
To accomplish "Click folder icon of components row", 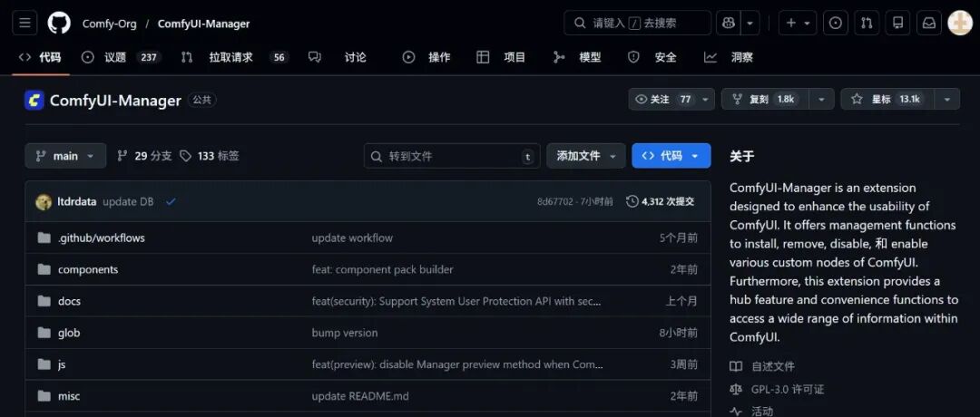I will click(x=44, y=269).
